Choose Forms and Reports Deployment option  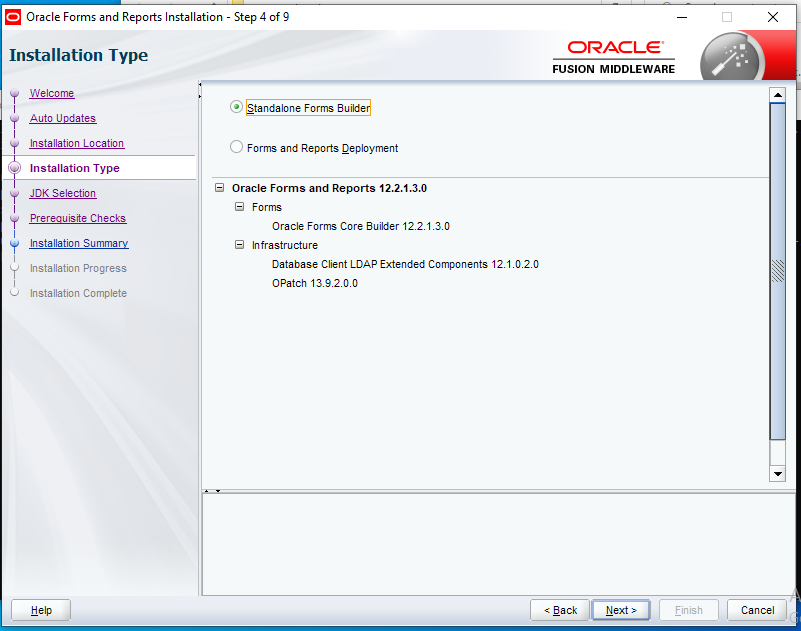pos(237,147)
